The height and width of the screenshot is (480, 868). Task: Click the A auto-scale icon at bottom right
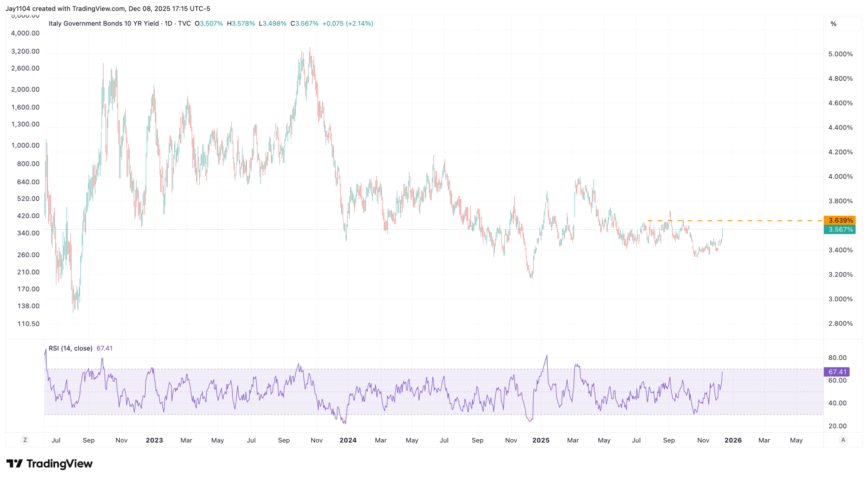(843, 440)
